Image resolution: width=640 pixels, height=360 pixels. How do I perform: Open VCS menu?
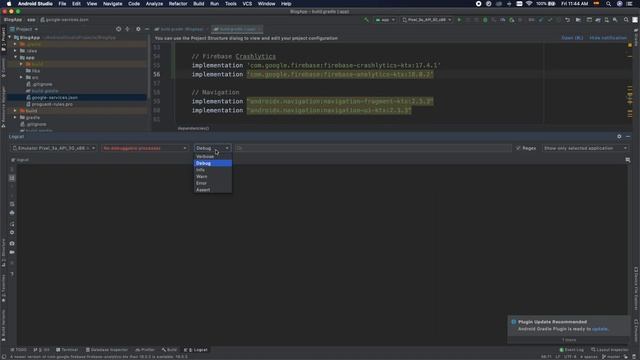[x=247, y=4]
